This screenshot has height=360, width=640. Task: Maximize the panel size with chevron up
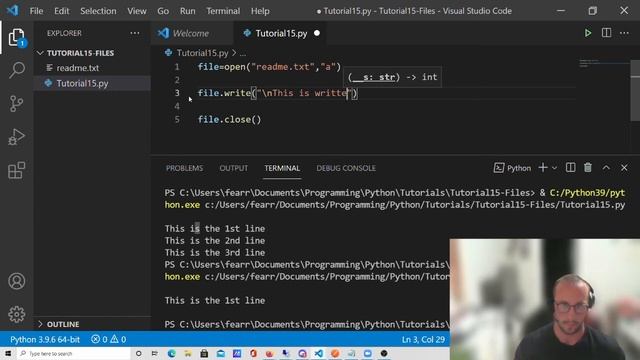606,168
